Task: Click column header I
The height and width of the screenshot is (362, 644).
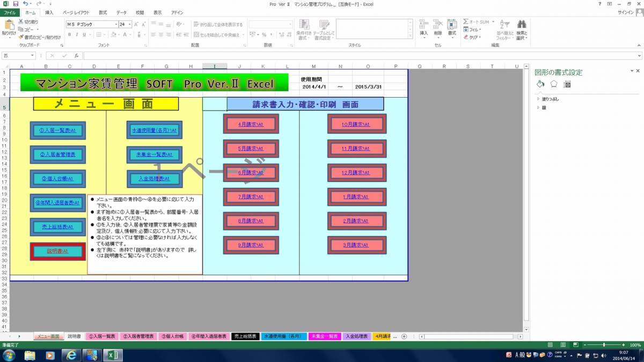Action: pos(215,66)
